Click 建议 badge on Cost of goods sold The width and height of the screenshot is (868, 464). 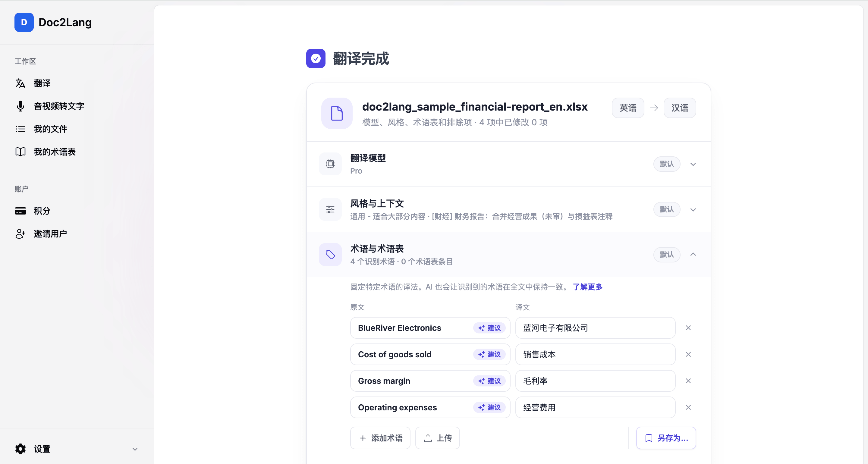point(489,355)
